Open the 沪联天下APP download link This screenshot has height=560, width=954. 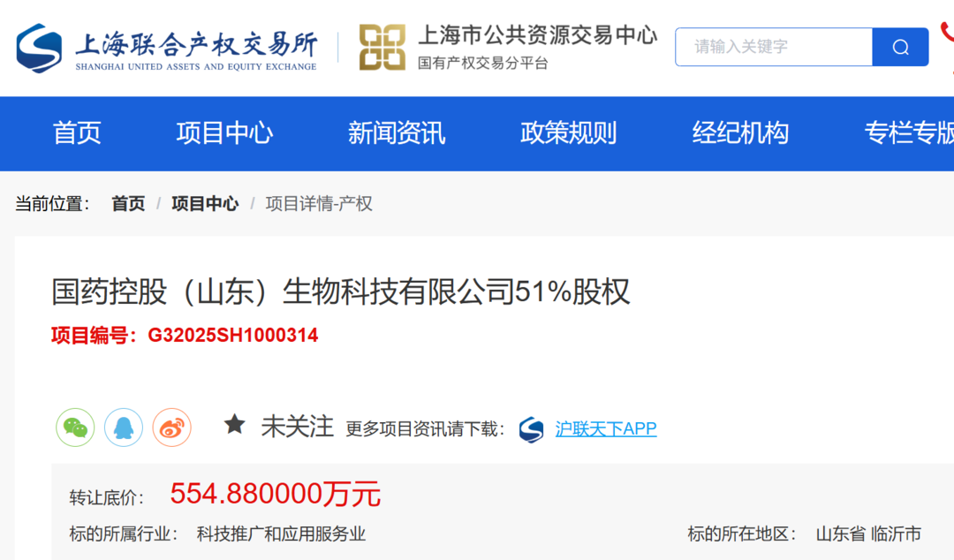606,429
